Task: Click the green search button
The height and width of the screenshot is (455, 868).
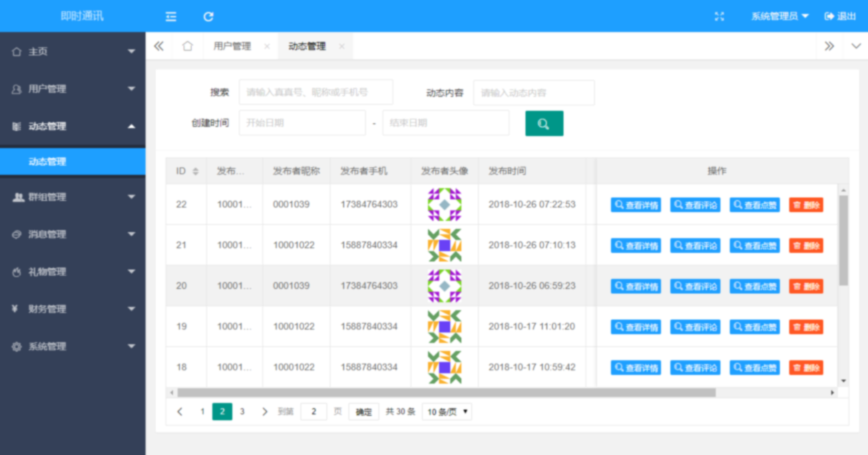Action: pyautogui.click(x=544, y=123)
